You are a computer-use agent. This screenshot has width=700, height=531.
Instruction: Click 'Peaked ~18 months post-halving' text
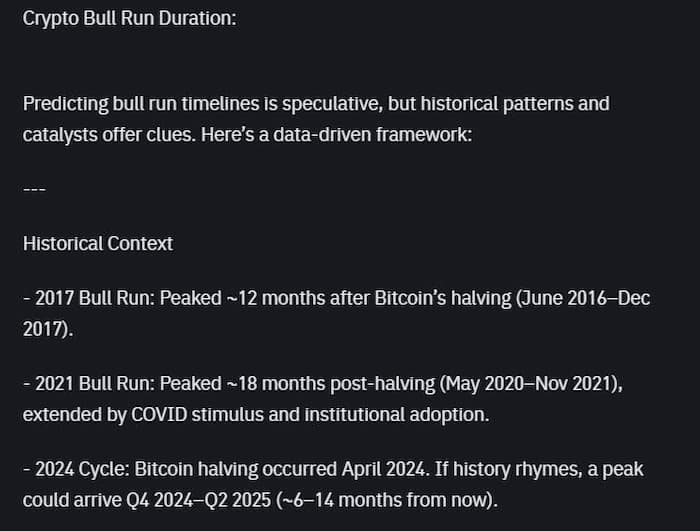(x=297, y=384)
